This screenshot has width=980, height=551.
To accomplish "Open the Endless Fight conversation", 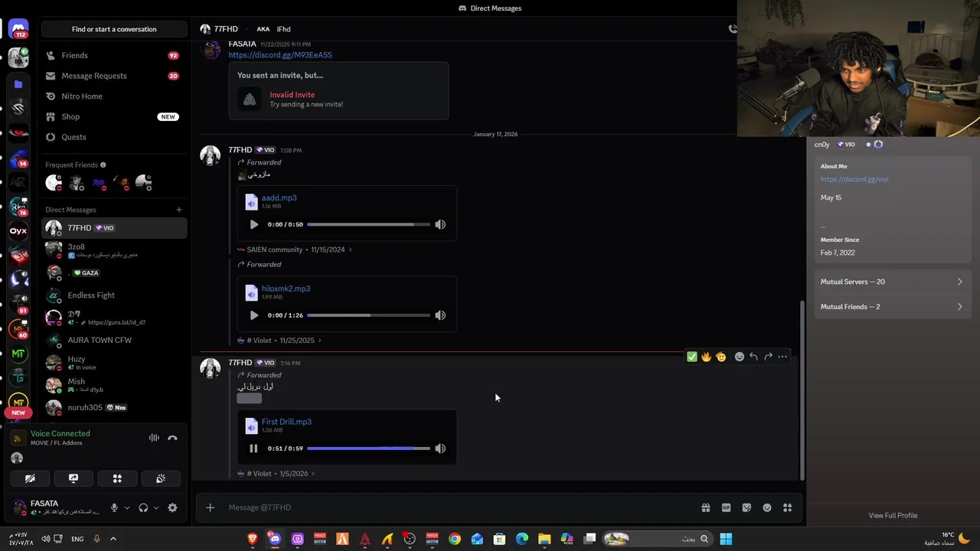I will 114,295.
